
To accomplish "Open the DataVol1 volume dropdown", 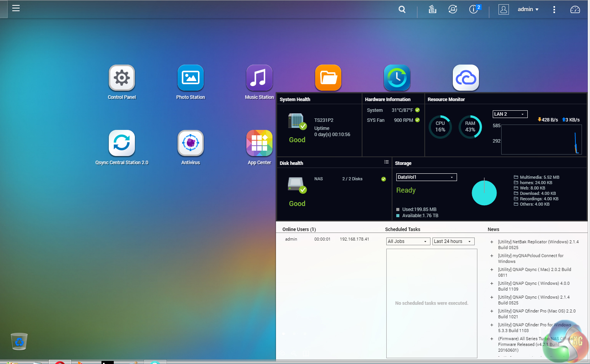I will click(x=426, y=177).
